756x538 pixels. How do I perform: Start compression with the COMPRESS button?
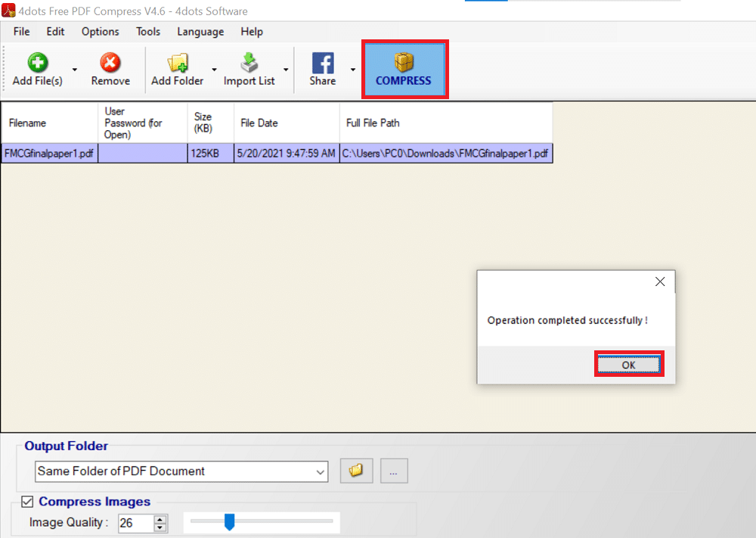click(x=404, y=70)
